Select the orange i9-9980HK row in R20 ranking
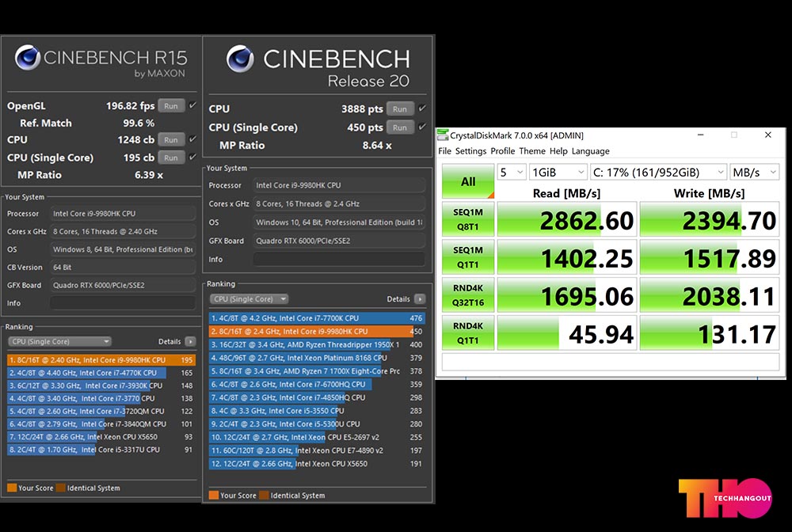The image size is (792, 532). click(x=317, y=331)
